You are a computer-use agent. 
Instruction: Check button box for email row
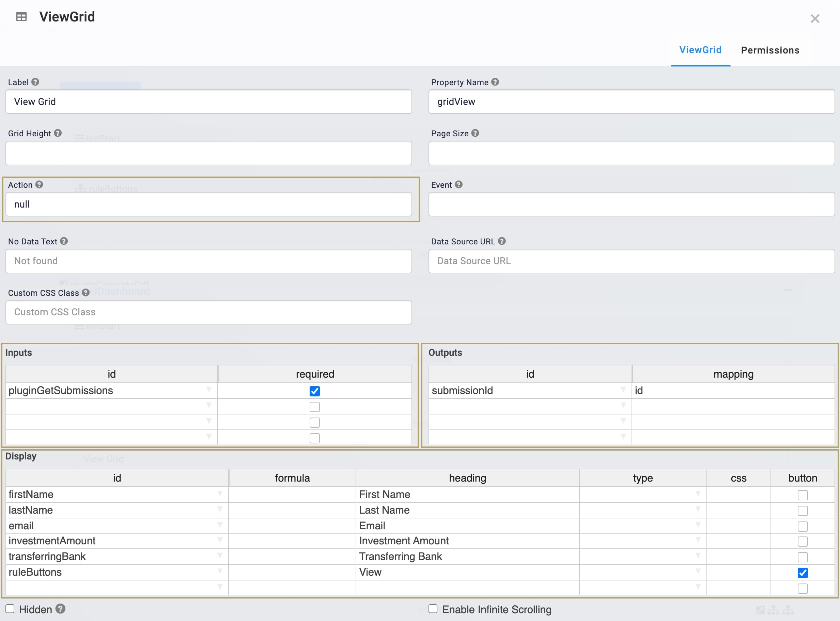(803, 526)
